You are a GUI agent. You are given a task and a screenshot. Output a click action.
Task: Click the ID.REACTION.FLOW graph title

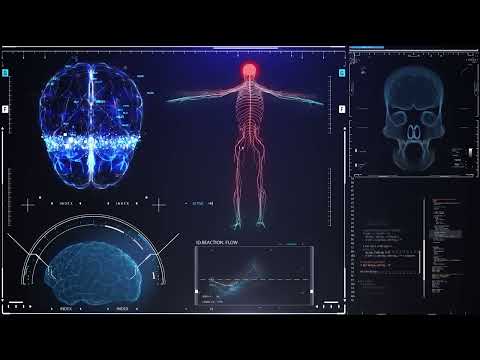(x=217, y=243)
